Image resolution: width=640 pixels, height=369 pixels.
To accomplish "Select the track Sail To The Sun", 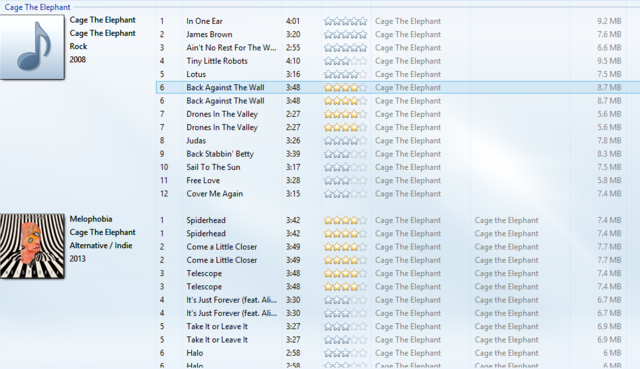I will pos(213,167).
